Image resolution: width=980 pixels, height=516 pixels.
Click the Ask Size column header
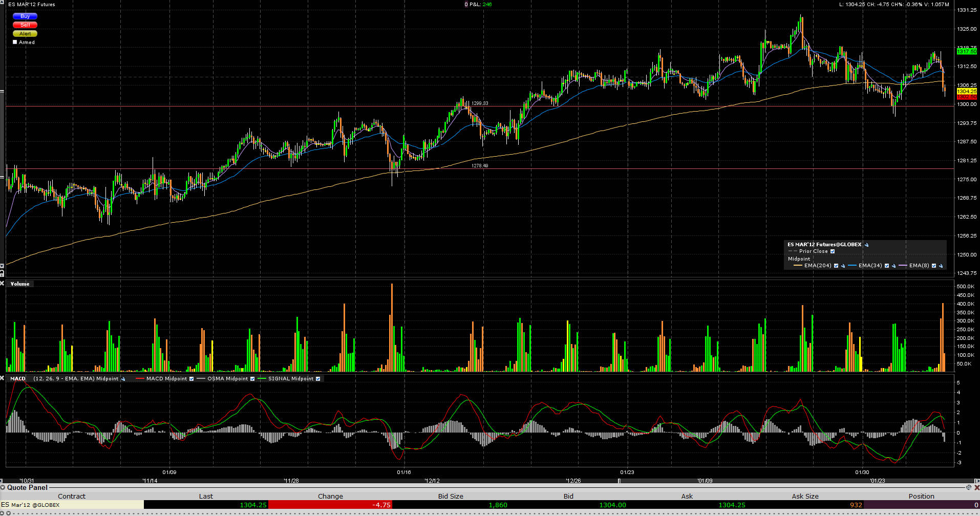pyautogui.click(x=805, y=496)
